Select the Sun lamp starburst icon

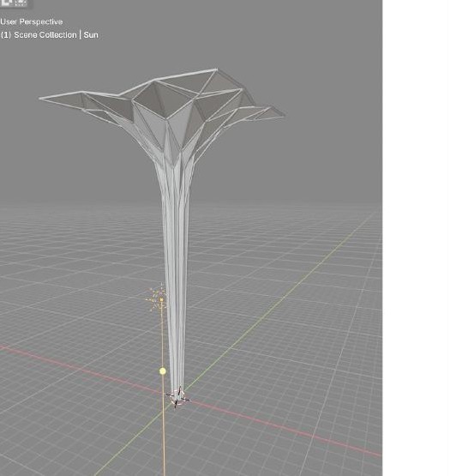158,298
